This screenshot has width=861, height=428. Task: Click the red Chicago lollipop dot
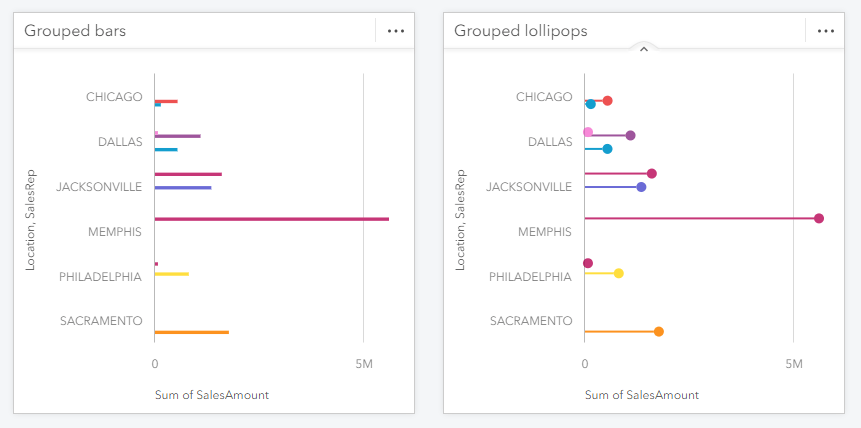(607, 100)
